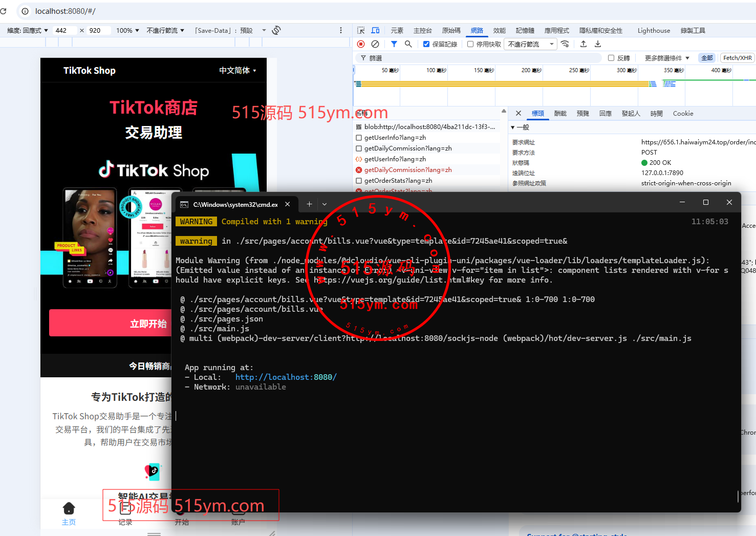Click the viewport width input showing 442
Viewport: 756px width, 536px height.
tap(64, 30)
